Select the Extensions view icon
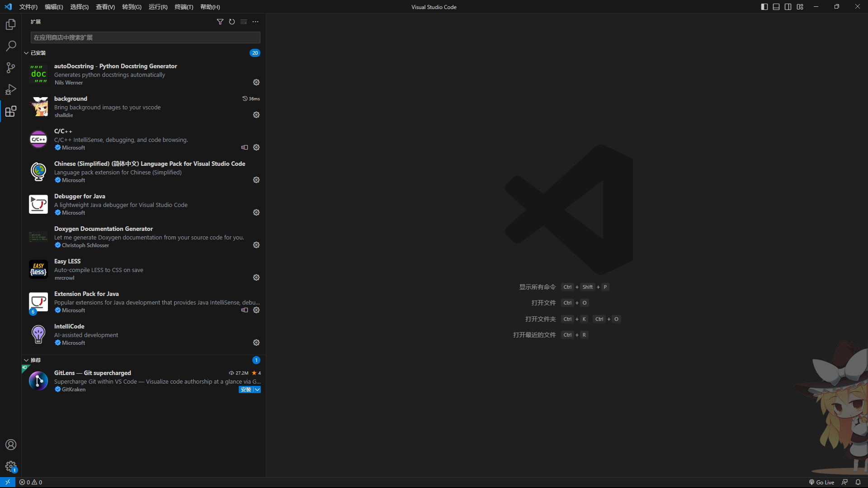This screenshot has width=868, height=488. (x=11, y=111)
